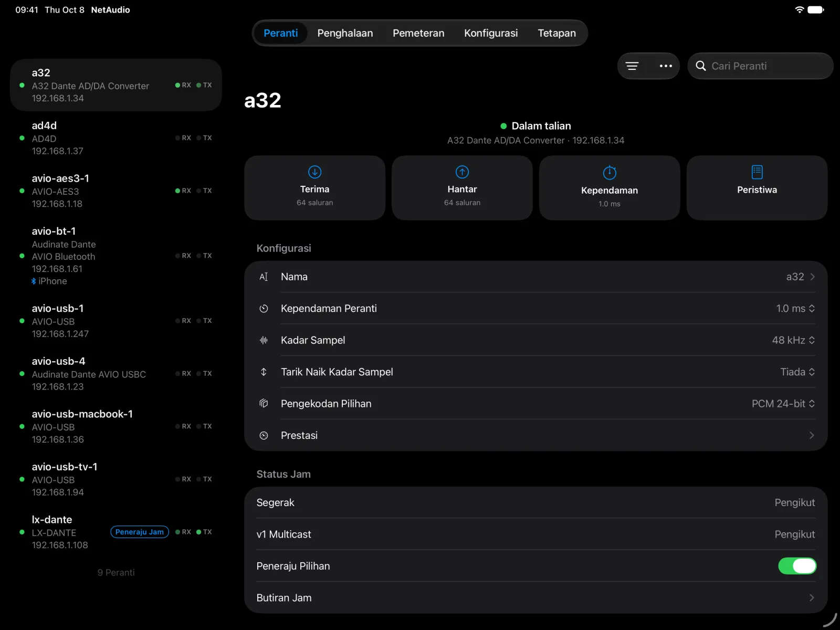Viewport: 840px width, 630px height.
Task: Change Kependaman Peranti 1.0 ms value
Action: 795,309
